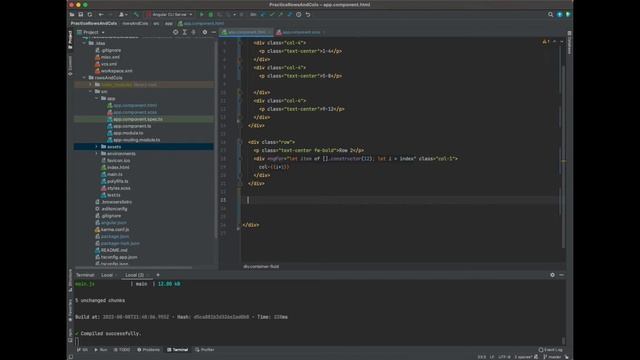This screenshot has height=360, width=640.
Task: Select opened file with target icon
Action: 176,32
